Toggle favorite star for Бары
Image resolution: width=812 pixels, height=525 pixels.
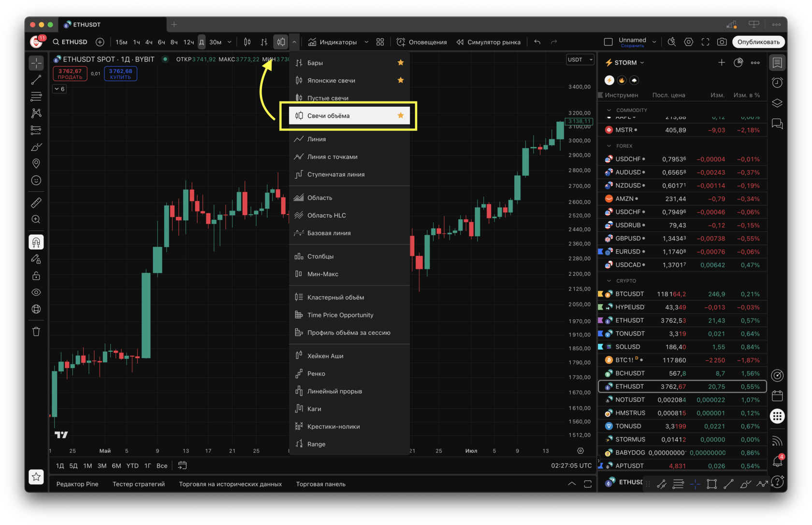coord(401,62)
